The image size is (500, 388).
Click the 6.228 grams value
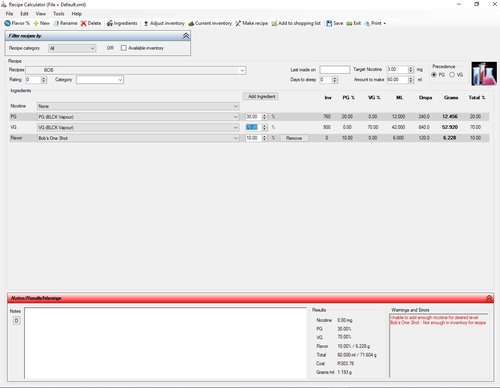[450, 138]
